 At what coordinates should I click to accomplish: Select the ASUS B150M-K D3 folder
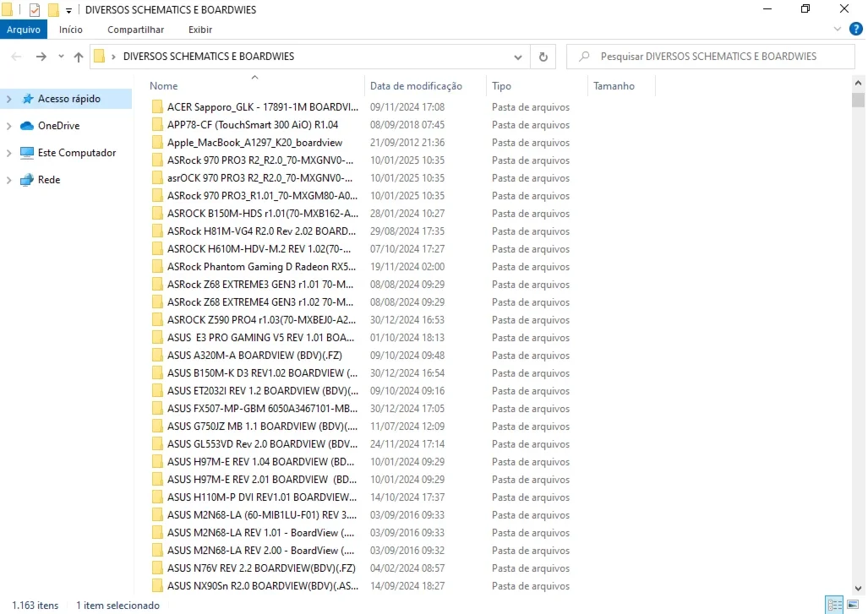262,372
